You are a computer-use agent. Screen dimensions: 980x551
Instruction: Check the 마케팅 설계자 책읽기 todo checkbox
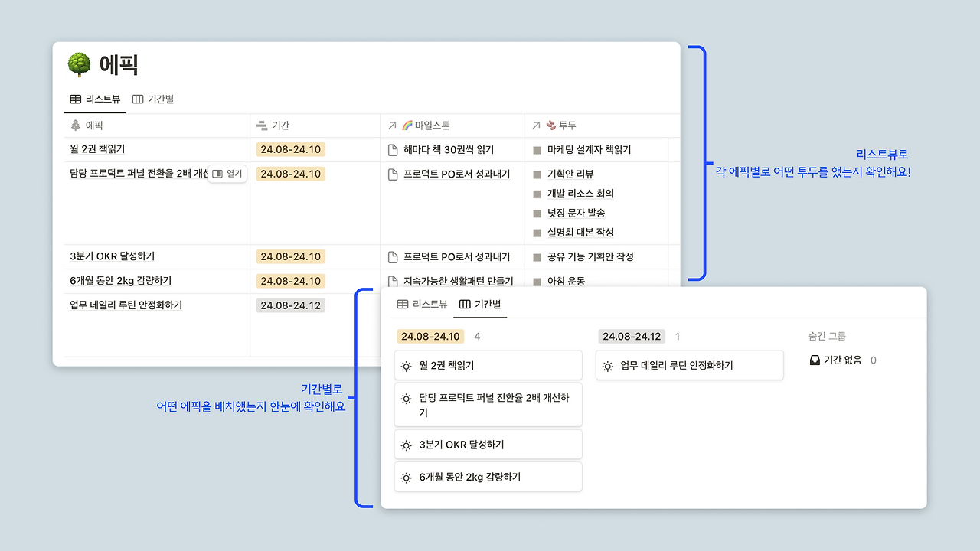[539, 149]
